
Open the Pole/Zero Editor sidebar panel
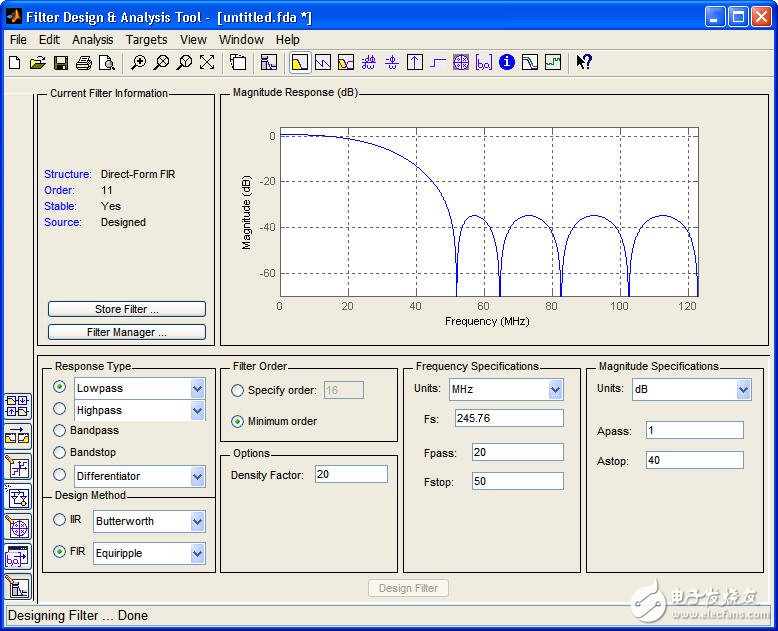point(18,527)
